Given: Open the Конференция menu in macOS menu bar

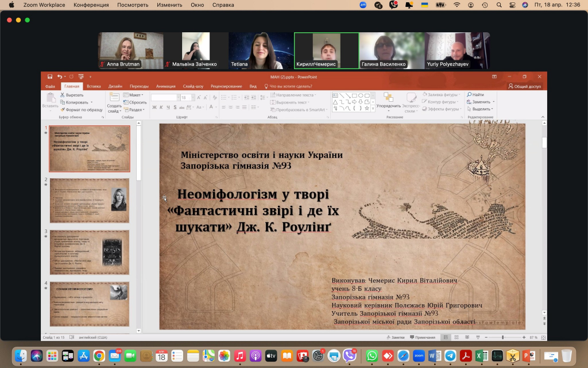Looking at the screenshot, I should [x=91, y=5].
